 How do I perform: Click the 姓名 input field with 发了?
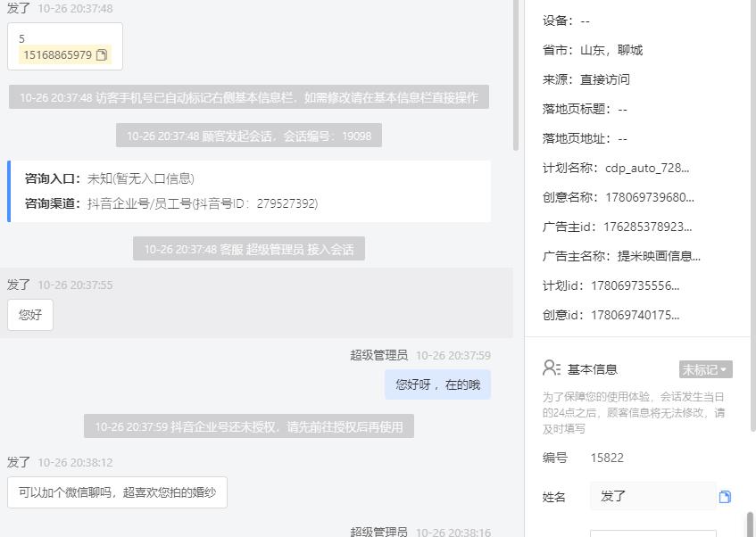(x=652, y=496)
